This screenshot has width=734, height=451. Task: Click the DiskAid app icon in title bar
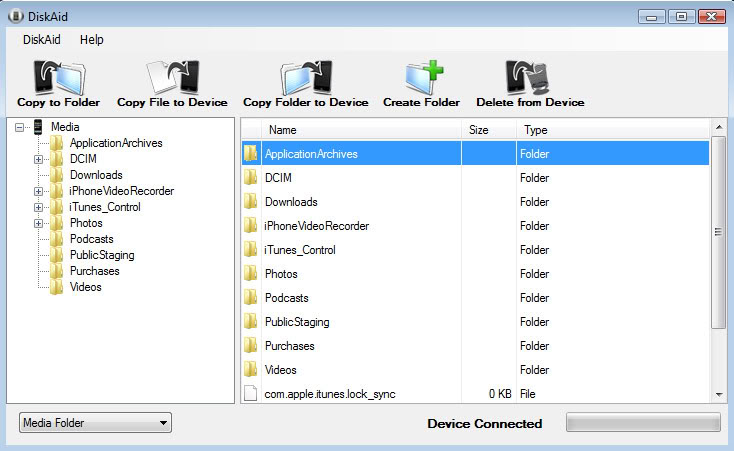click(16, 16)
